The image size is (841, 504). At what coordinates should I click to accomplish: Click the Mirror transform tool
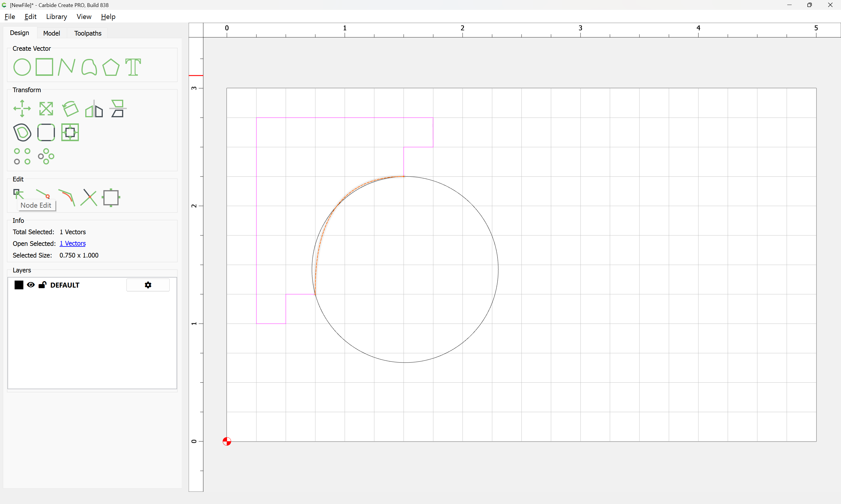click(94, 109)
